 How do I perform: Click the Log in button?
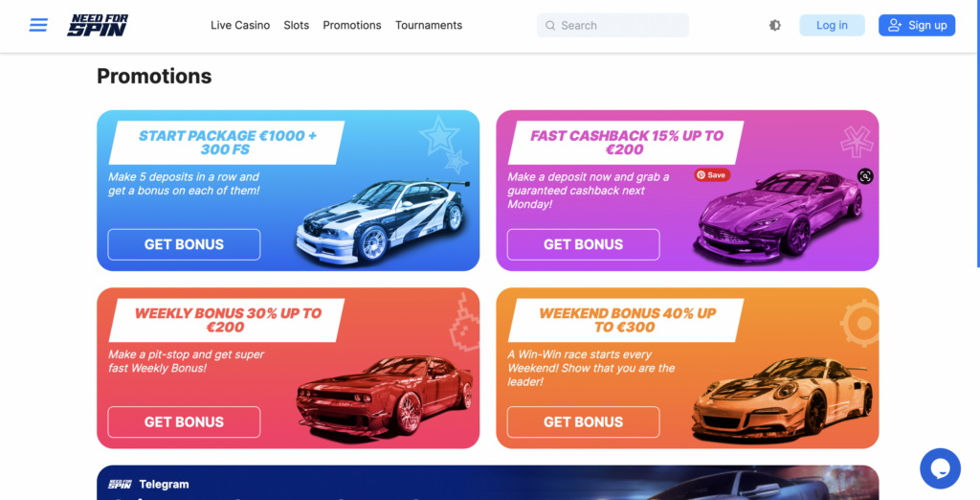coord(832,25)
